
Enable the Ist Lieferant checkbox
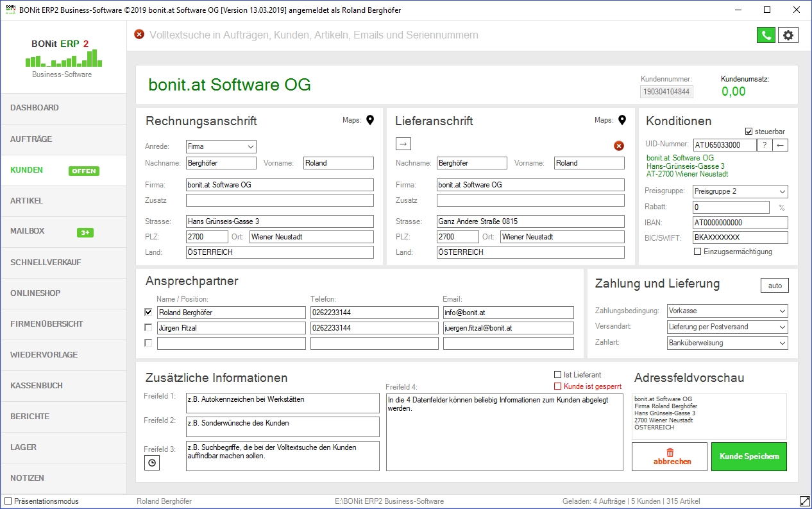click(557, 375)
